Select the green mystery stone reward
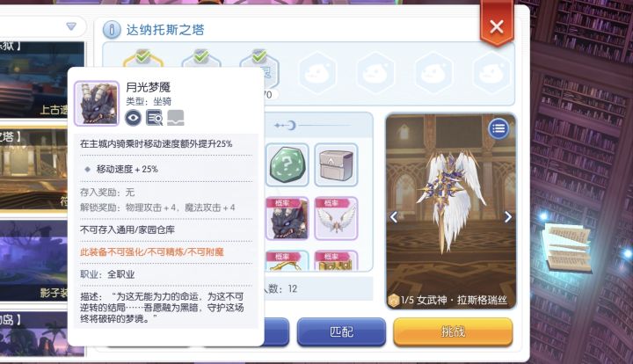Image resolution: width=633 pixels, height=364 pixels. click(x=287, y=164)
